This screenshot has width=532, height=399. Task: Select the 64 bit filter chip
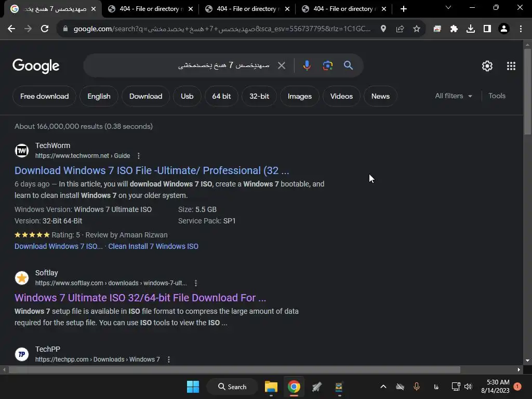pyautogui.click(x=221, y=96)
